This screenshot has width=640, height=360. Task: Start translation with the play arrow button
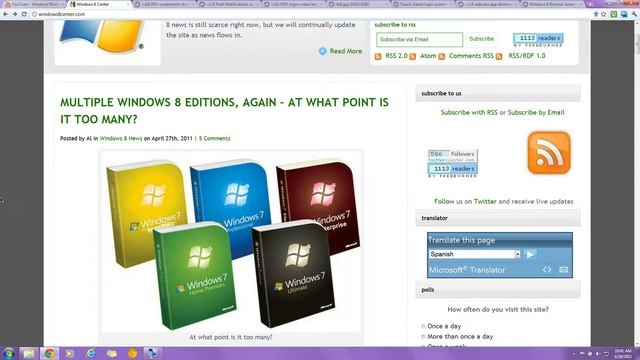(x=530, y=254)
